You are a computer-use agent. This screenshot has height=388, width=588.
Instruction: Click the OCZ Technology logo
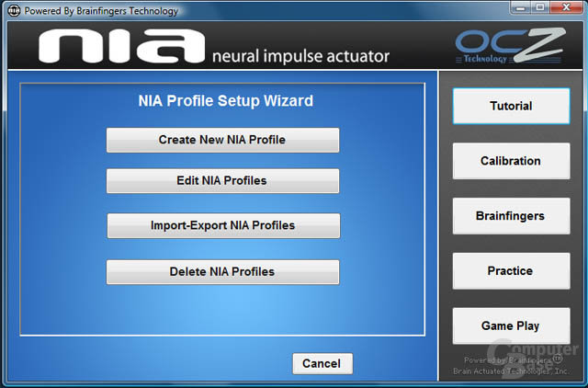point(510,45)
